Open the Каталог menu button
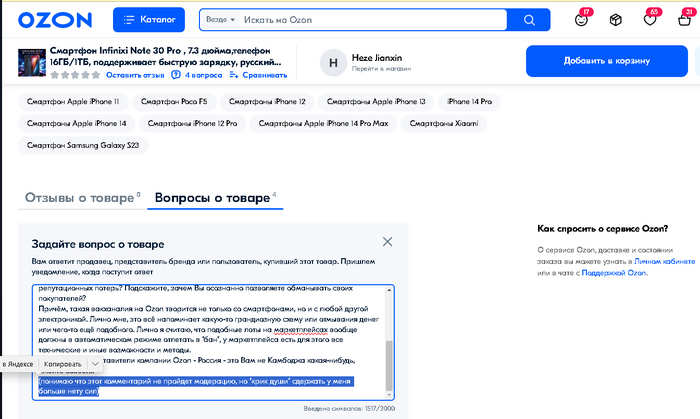 tap(149, 20)
